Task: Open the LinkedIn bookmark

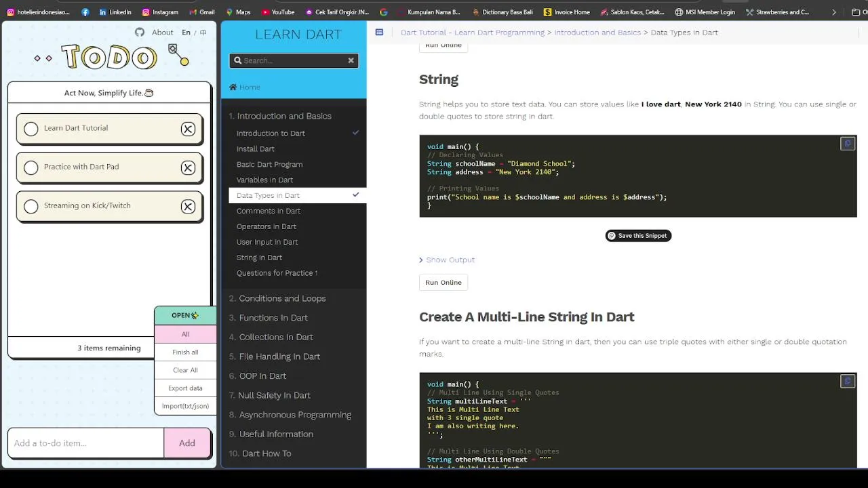Action: 115,12
